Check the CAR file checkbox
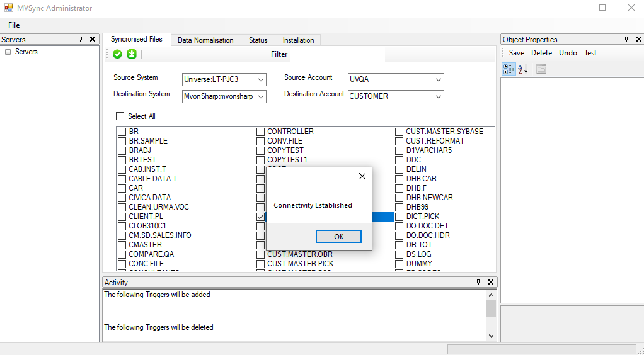This screenshot has height=355, width=644. click(122, 188)
